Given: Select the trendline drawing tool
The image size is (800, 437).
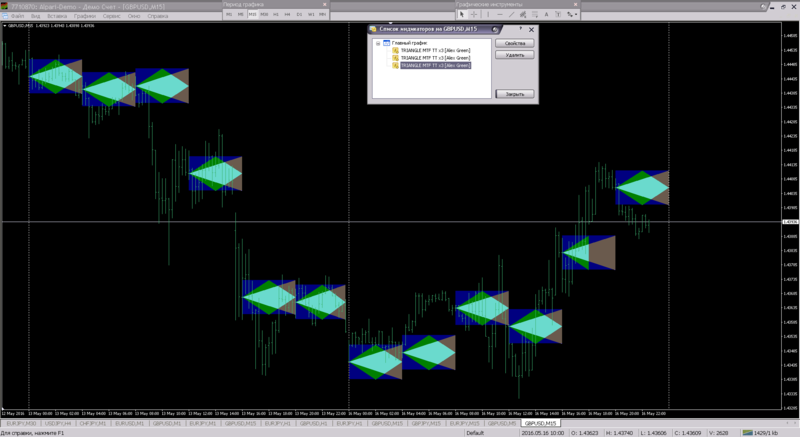Looking at the screenshot, I should coord(511,14).
